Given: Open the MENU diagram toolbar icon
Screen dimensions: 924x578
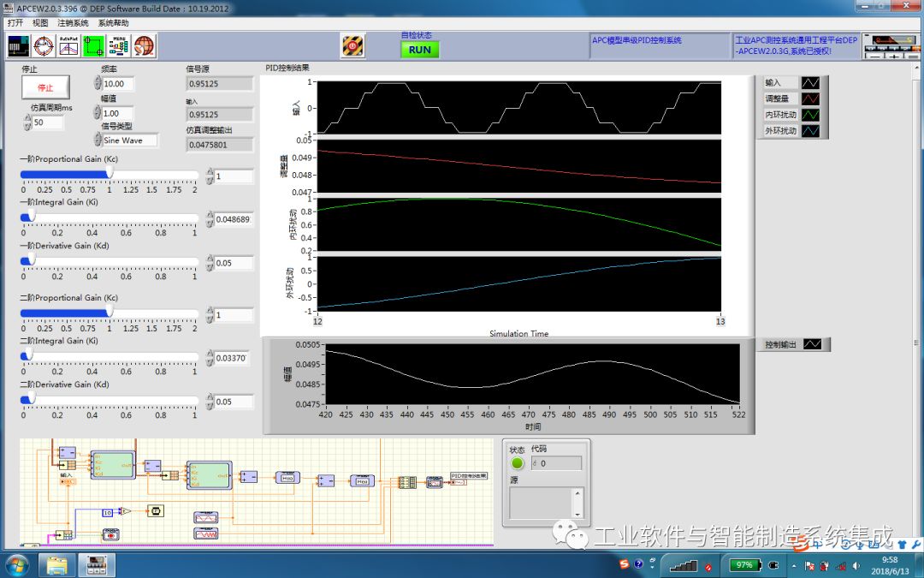Looking at the screenshot, I should pos(119,45).
